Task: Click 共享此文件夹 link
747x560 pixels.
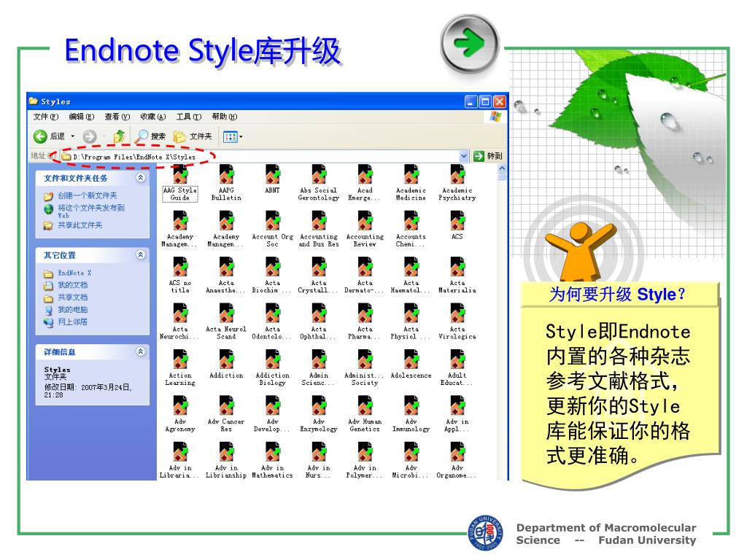Action: click(80, 225)
